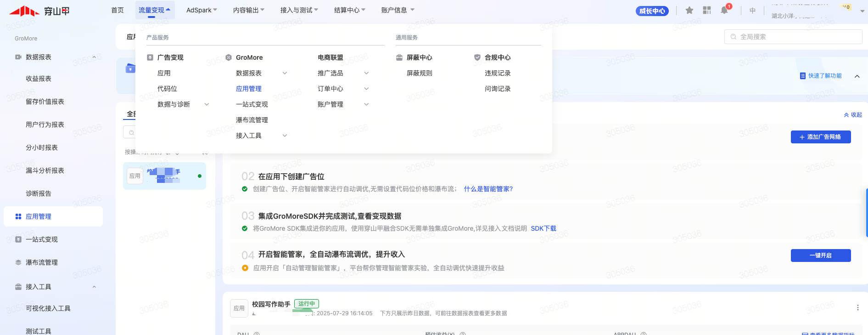Click the 添加广告网络 button
868x335 pixels.
821,137
